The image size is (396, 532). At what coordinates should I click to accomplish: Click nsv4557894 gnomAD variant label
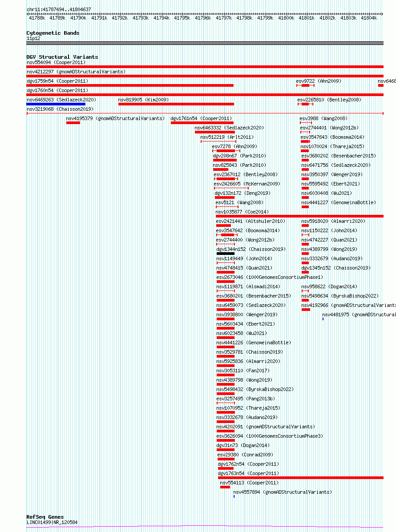point(283,492)
